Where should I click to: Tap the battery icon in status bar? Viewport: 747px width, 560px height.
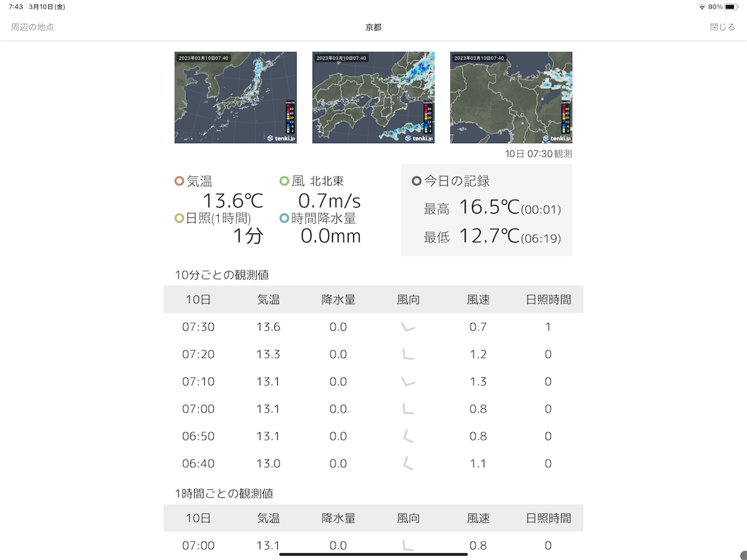pyautogui.click(x=732, y=7)
